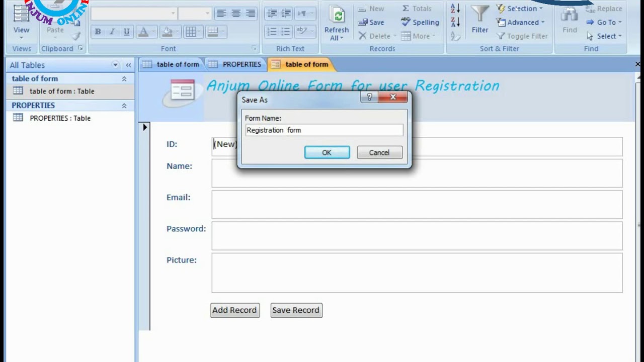Toggle Underline formatting button

pos(126,32)
